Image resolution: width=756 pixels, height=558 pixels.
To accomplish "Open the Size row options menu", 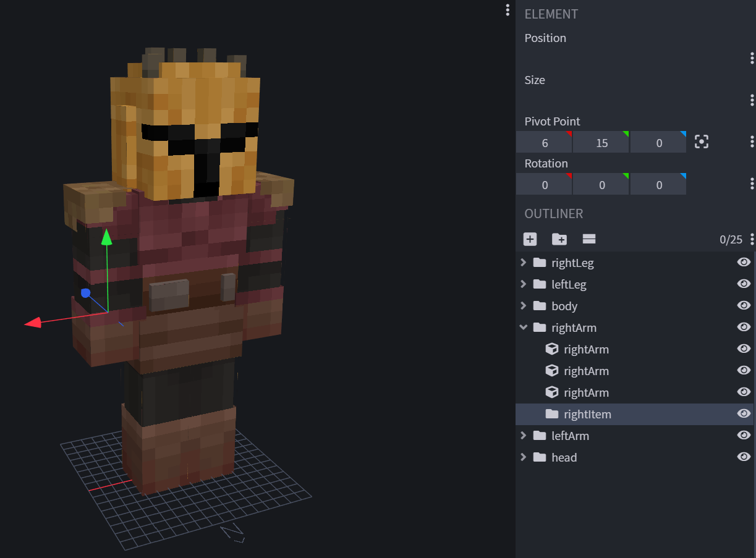I will pos(752,100).
